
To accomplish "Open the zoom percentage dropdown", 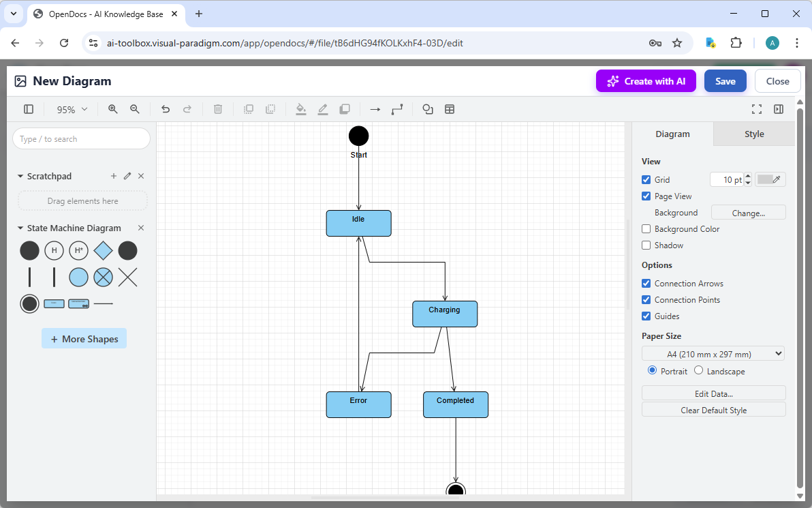I will tap(71, 109).
